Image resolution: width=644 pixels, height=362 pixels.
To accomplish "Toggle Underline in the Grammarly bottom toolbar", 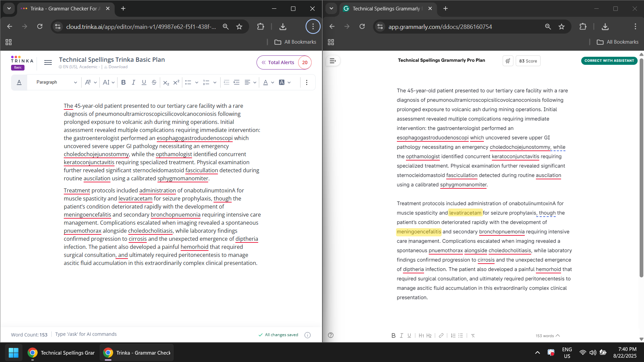I will 409,335.
